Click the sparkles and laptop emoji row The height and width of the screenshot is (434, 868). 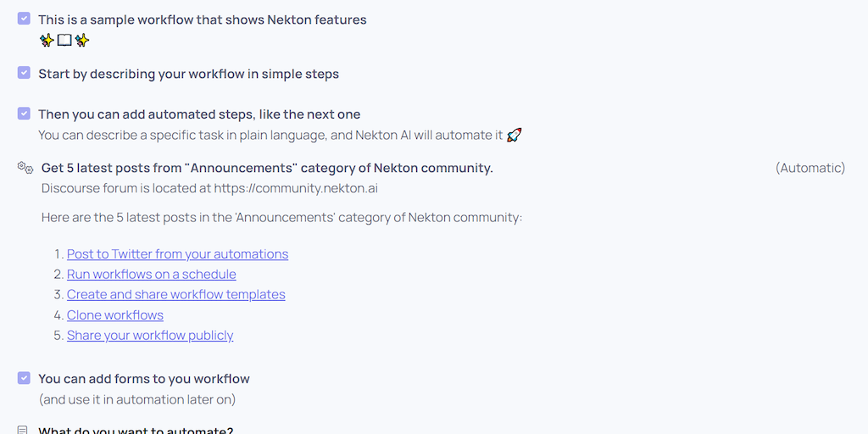[64, 40]
